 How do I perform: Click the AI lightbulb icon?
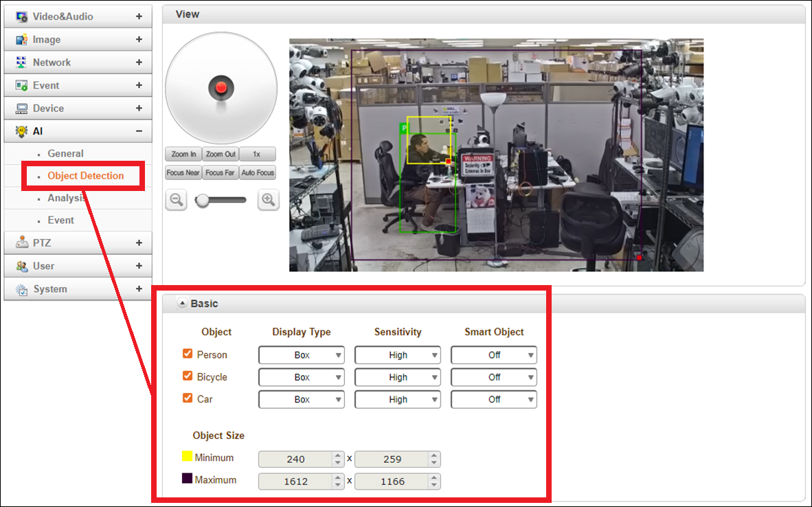(x=21, y=131)
